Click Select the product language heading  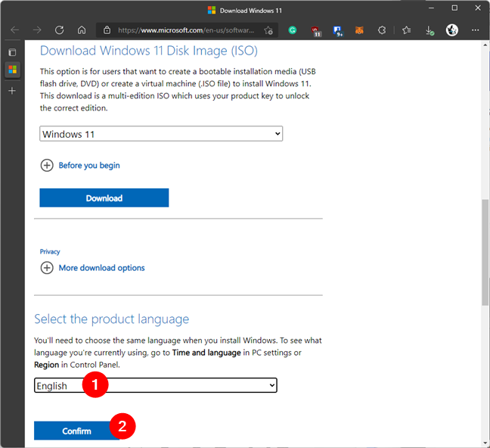click(x=112, y=319)
